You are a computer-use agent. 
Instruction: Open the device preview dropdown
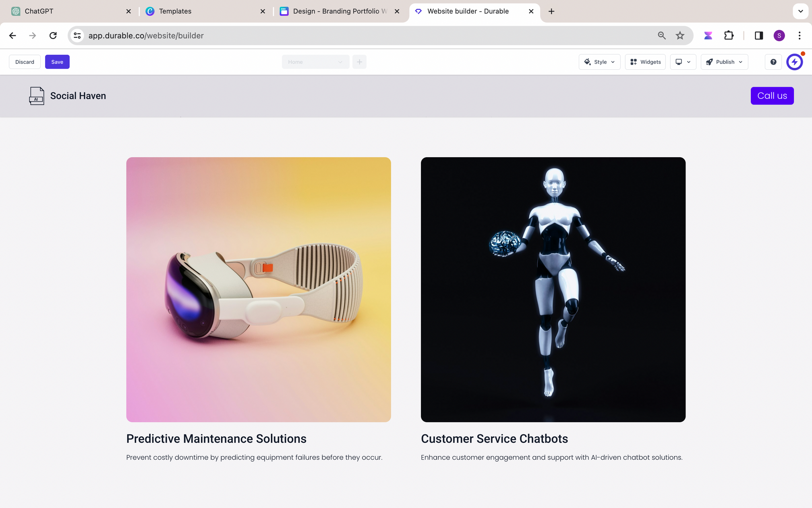(683, 62)
